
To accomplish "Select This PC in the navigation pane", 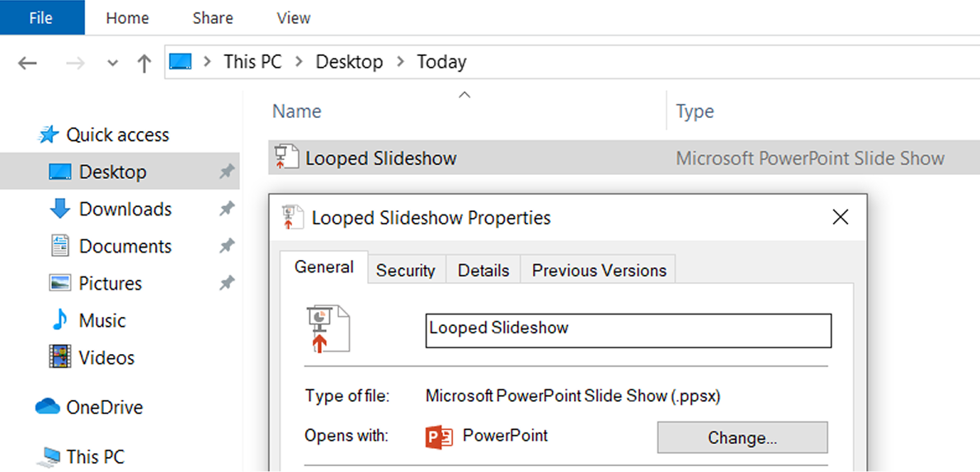I will point(96,455).
